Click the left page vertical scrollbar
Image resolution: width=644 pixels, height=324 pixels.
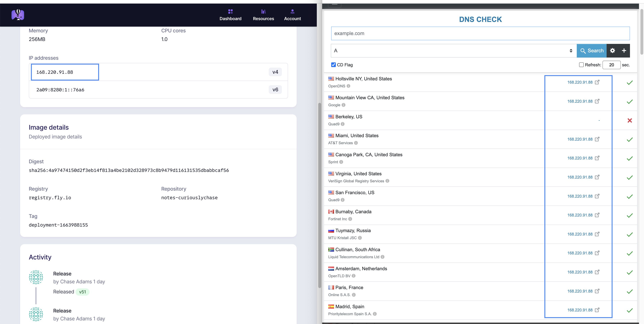point(319,195)
